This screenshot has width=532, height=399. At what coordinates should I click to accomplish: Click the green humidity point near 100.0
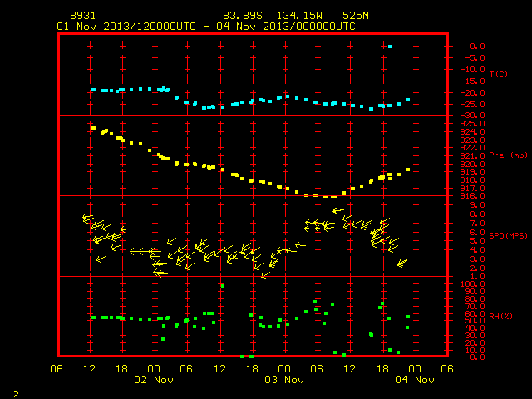(223, 286)
